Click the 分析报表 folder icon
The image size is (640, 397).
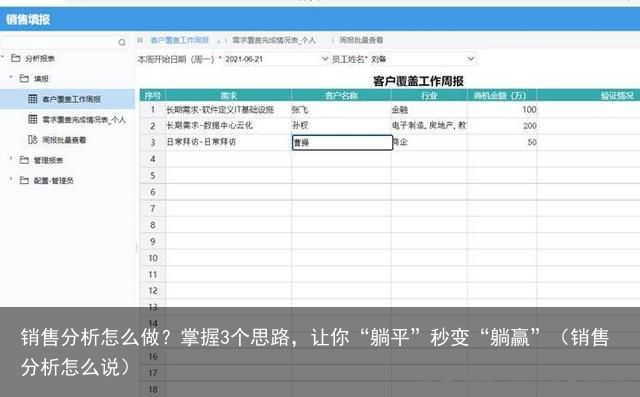point(16,58)
